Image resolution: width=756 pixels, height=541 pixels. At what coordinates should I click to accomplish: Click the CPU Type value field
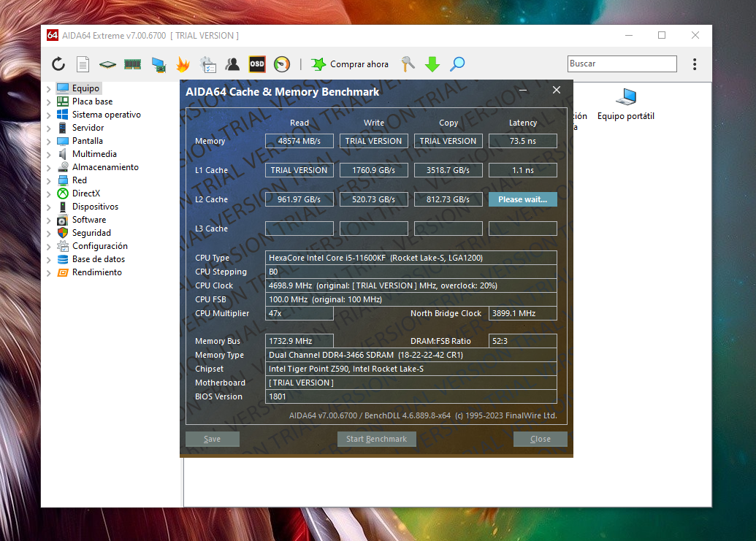(x=411, y=258)
